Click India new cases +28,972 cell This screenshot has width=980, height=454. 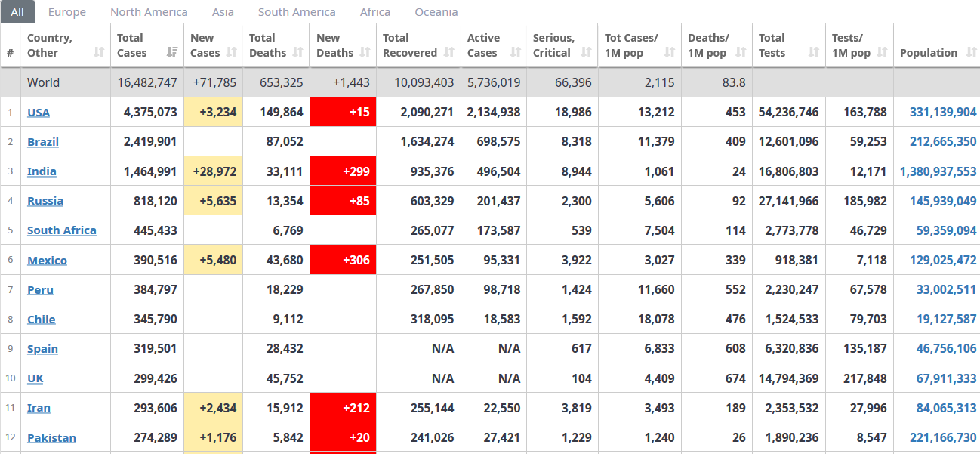pyautogui.click(x=214, y=171)
